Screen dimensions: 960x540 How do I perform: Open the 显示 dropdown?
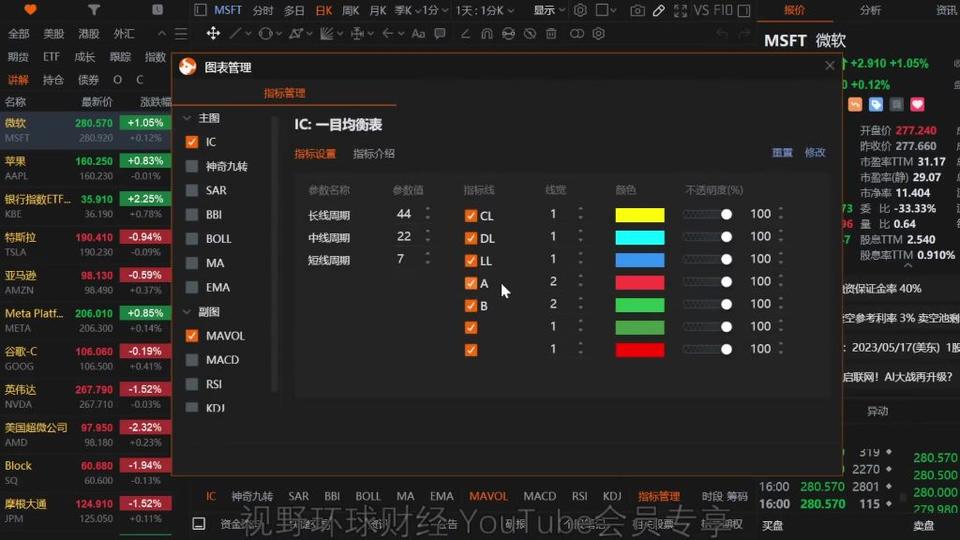tap(549, 10)
